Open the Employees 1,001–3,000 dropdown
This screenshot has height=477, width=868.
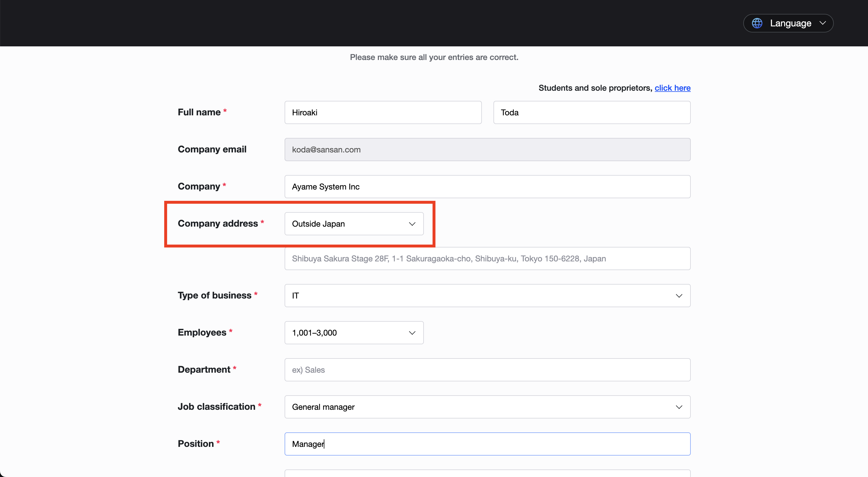click(350, 333)
